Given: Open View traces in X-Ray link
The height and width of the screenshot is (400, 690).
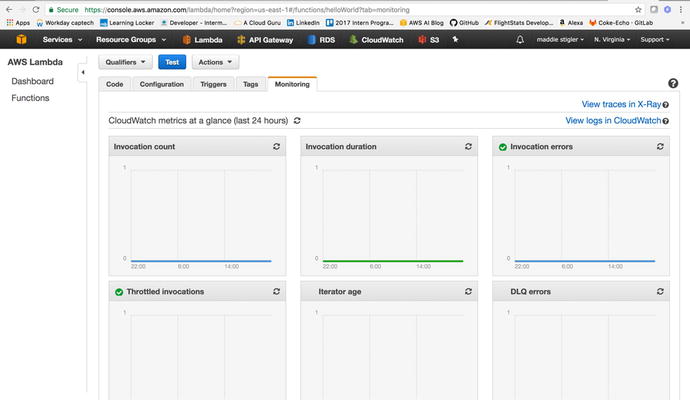Looking at the screenshot, I should [x=622, y=104].
